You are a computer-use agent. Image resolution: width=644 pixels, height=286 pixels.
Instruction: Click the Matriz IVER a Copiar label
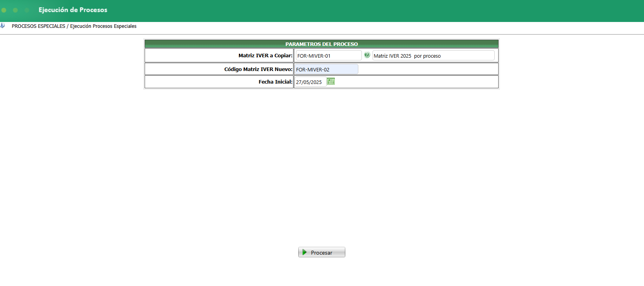click(265, 55)
